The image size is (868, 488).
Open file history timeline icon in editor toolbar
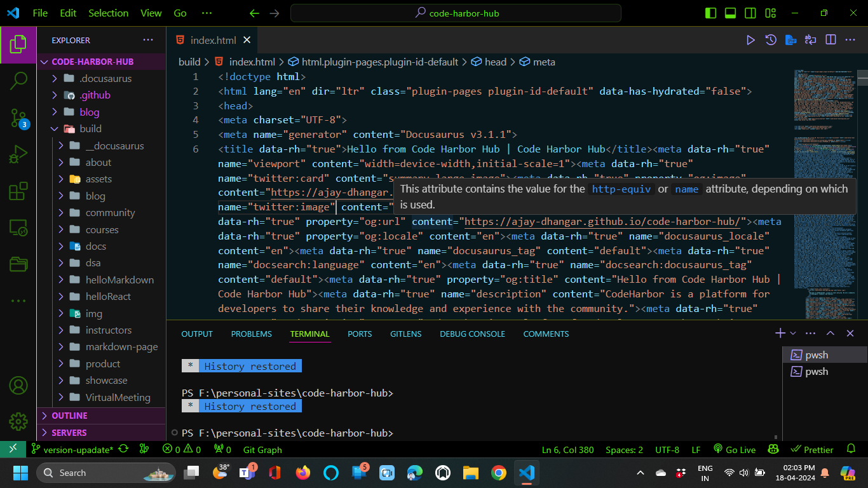click(771, 40)
